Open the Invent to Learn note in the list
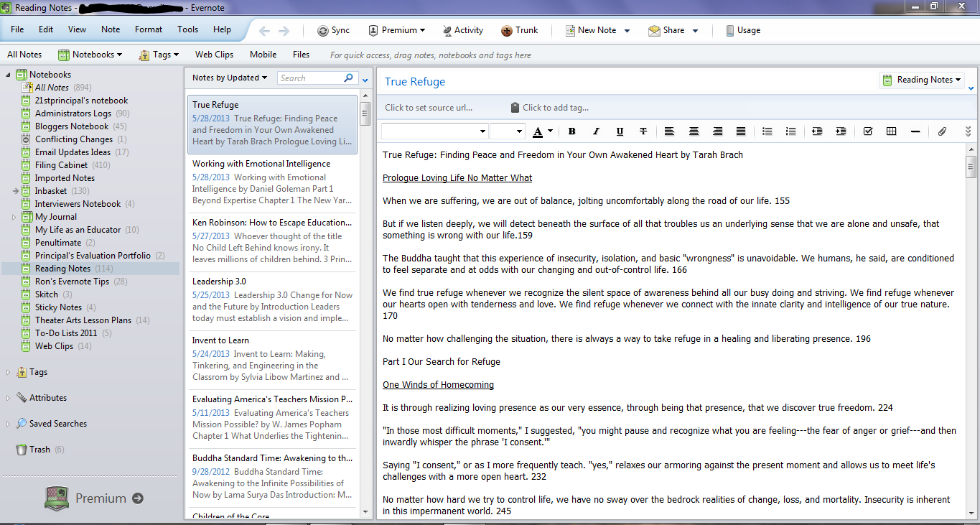The height and width of the screenshot is (525, 980). click(x=272, y=360)
